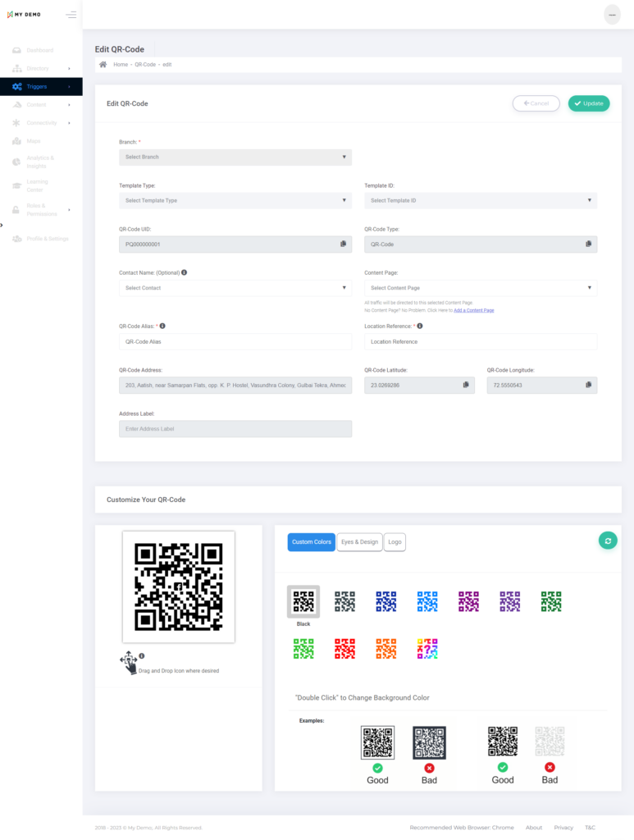
Task: Click the Update button
Action: coord(589,103)
